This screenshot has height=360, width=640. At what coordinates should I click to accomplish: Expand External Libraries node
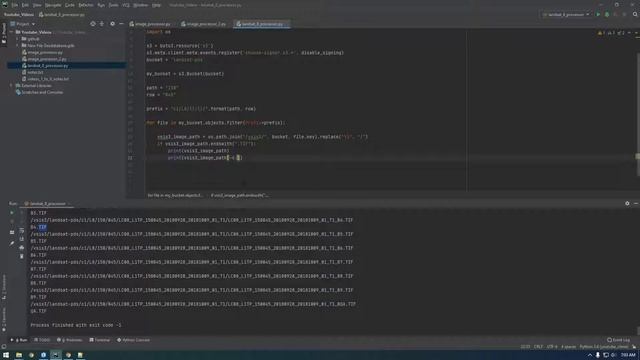tap(11, 86)
